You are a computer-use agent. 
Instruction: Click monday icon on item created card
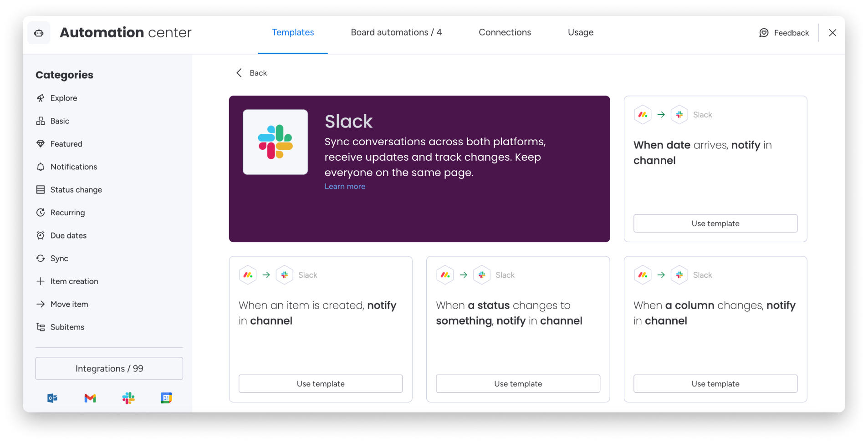pos(248,275)
